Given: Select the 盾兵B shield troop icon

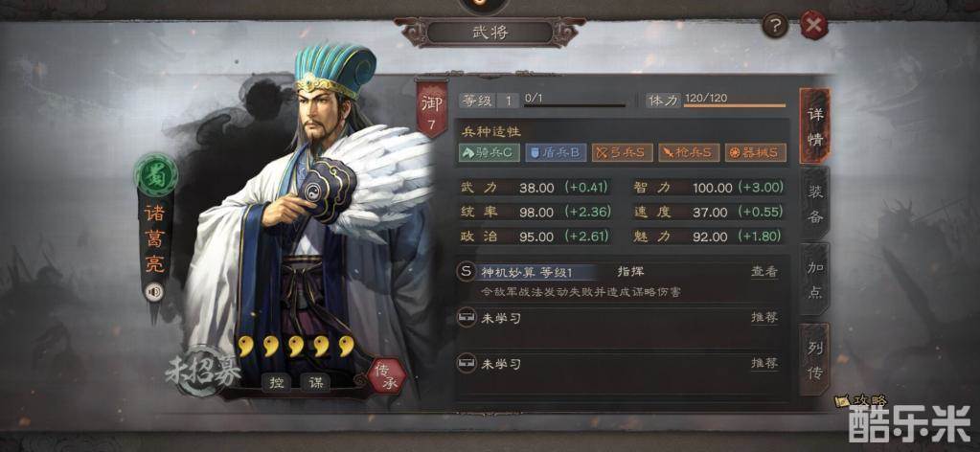Looking at the screenshot, I should click(556, 152).
